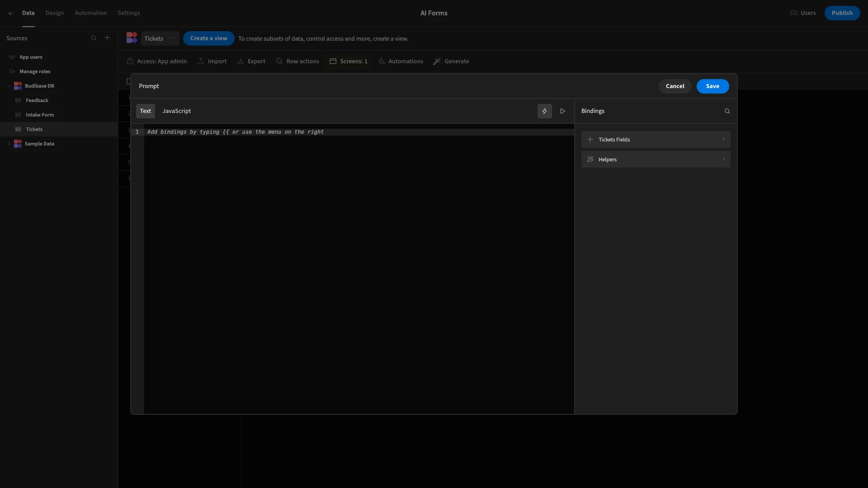Click the back arrow icon
The height and width of the screenshot is (488, 868).
(x=11, y=13)
